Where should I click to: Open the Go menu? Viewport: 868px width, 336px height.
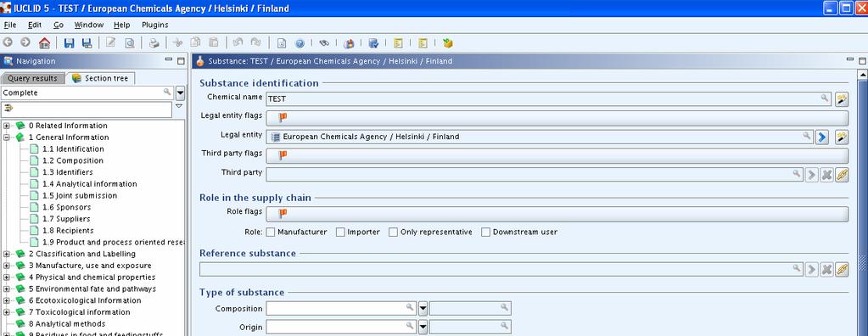point(59,25)
